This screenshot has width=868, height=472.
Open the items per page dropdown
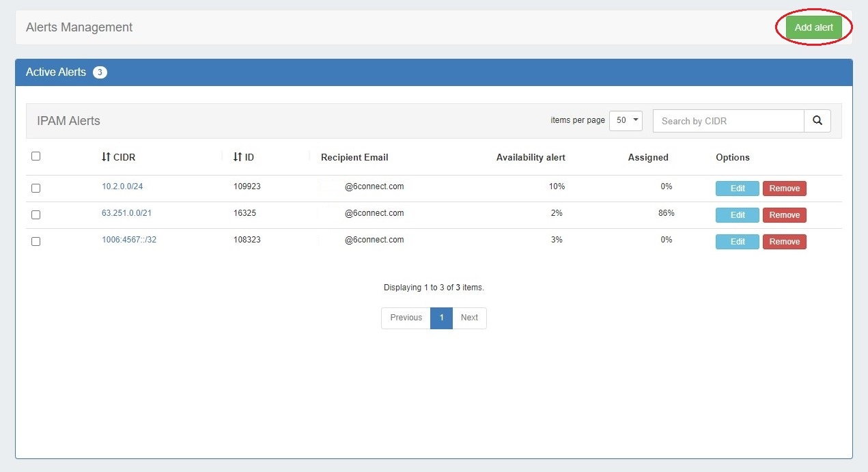(625, 120)
